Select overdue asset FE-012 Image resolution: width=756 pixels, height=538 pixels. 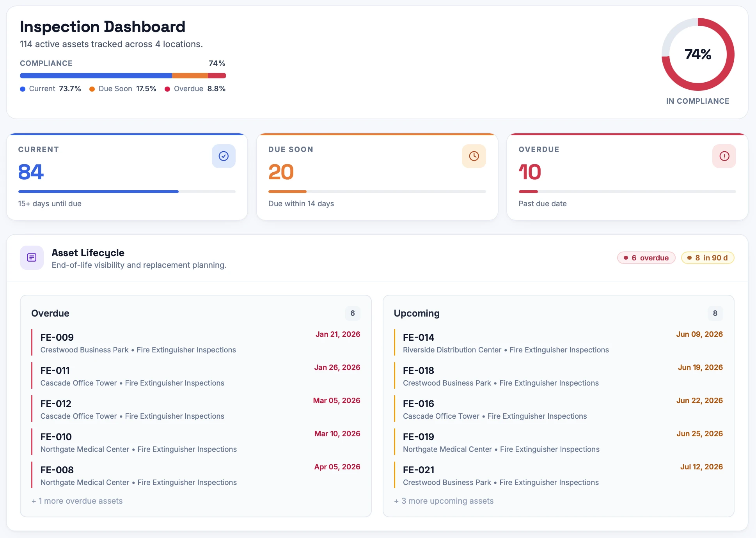tap(196, 409)
